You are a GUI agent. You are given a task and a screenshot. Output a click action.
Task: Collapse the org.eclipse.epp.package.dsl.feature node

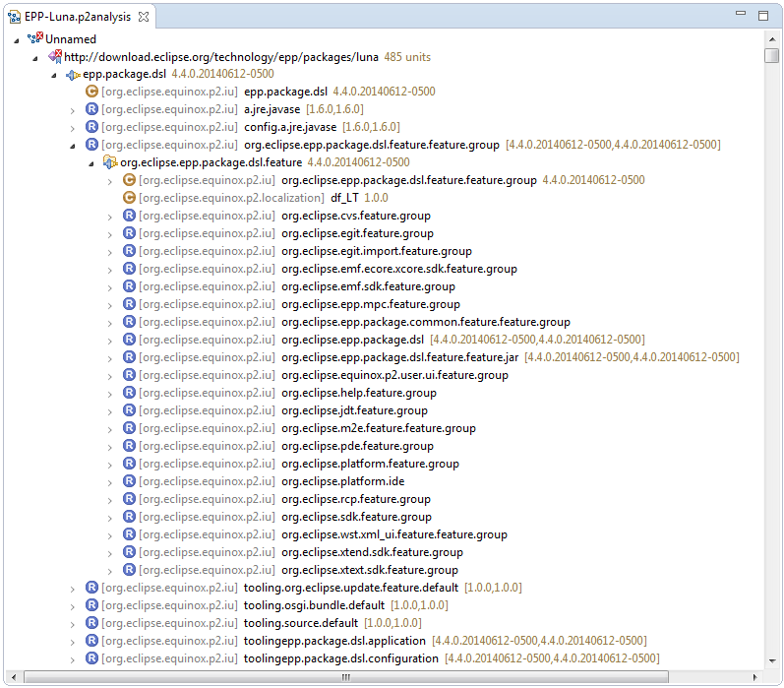(x=91, y=163)
